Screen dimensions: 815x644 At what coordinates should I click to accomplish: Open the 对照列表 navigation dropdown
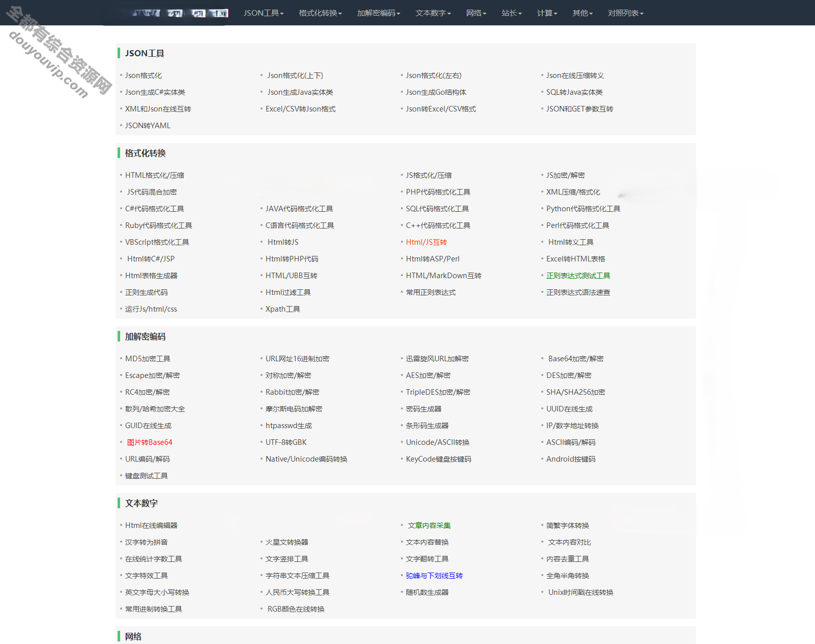[626, 13]
